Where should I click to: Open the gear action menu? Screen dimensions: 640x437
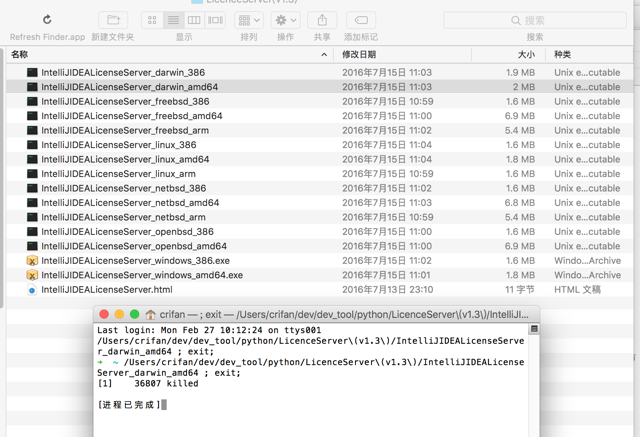pyautogui.click(x=286, y=20)
